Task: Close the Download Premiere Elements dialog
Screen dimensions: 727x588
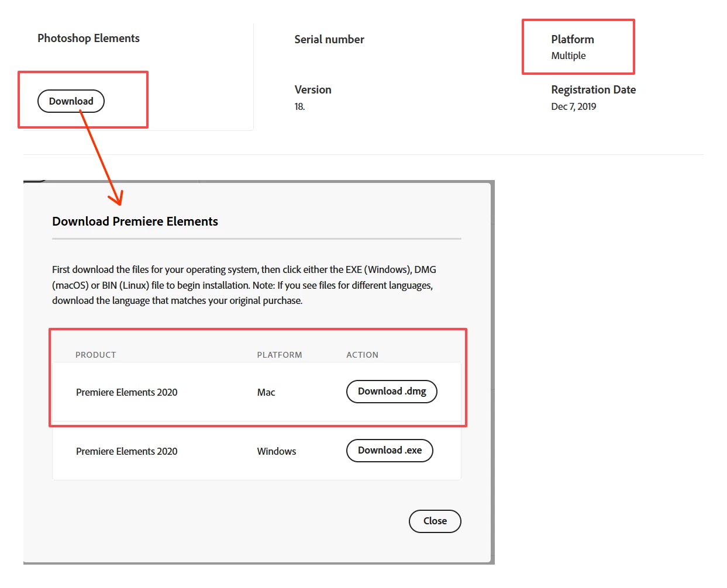Action: click(x=435, y=521)
